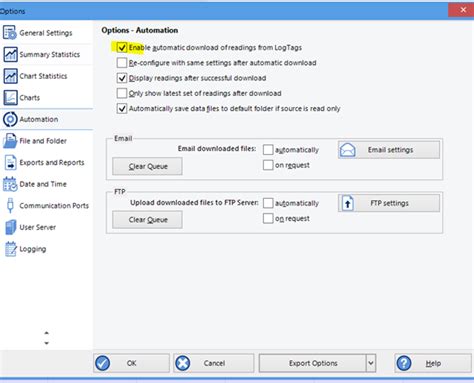Enable Email downloaded files on request

coord(268,165)
